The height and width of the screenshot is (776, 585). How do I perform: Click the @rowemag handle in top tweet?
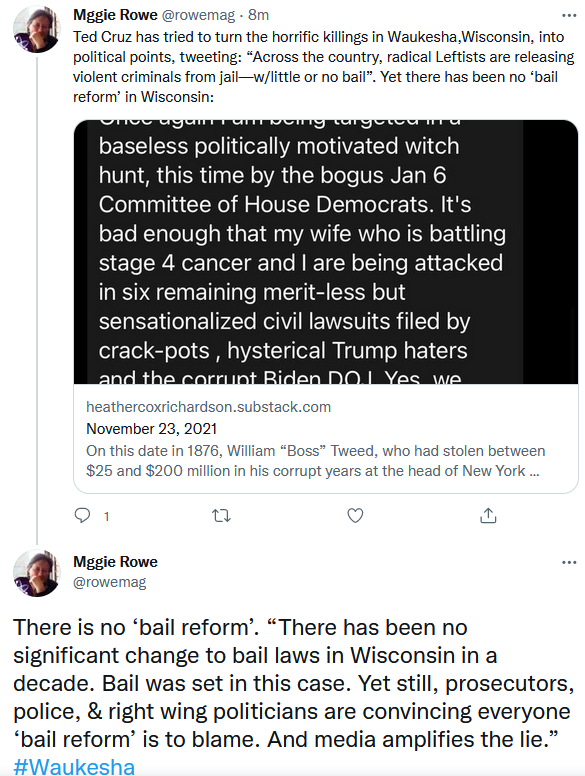(x=198, y=15)
